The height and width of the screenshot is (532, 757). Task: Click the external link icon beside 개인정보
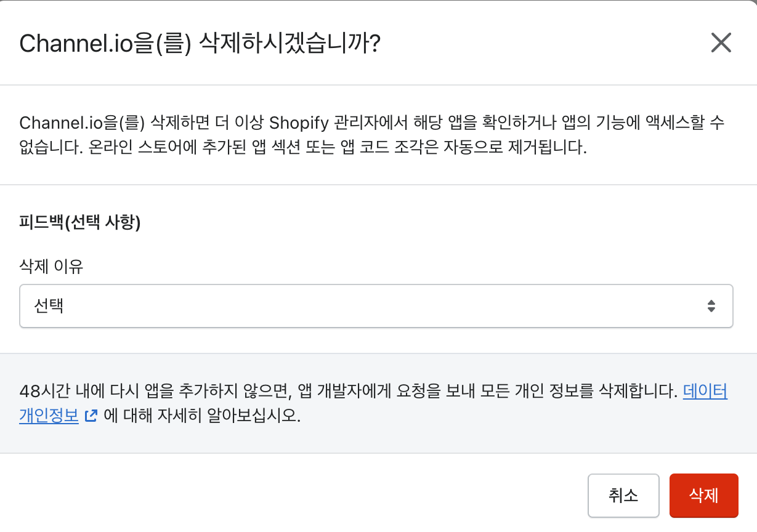[x=91, y=416]
